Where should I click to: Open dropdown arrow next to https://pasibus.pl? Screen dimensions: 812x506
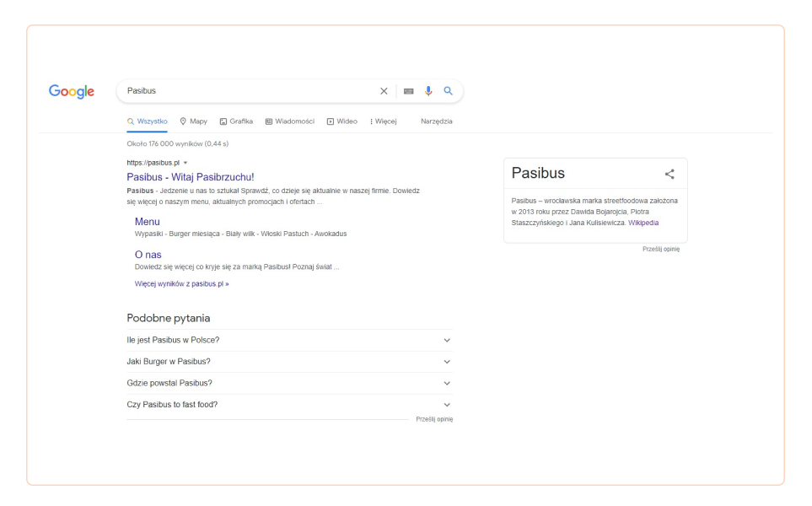click(x=186, y=163)
